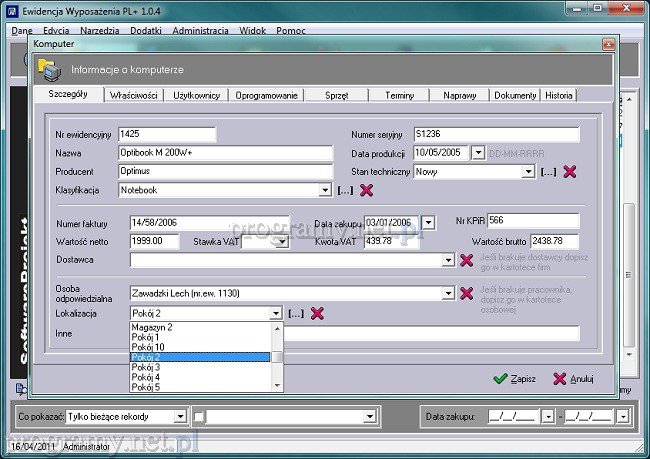Clear Osoba odpowiedzialna with red X

466,293
